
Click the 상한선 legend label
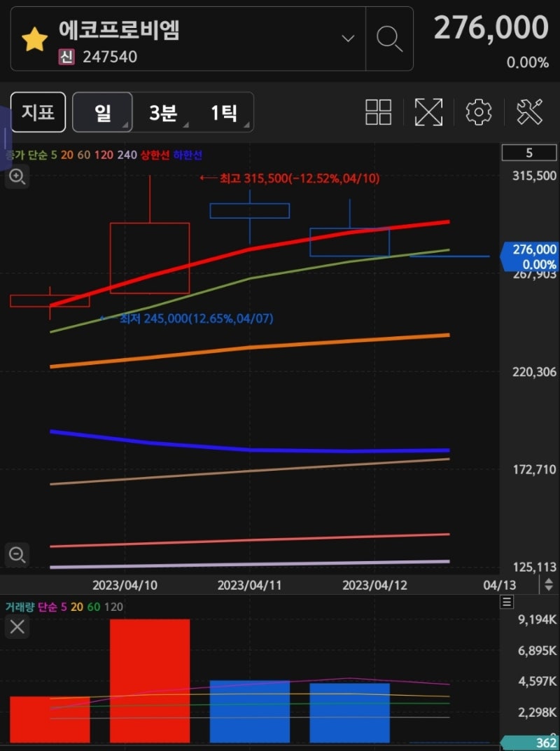[x=155, y=156]
